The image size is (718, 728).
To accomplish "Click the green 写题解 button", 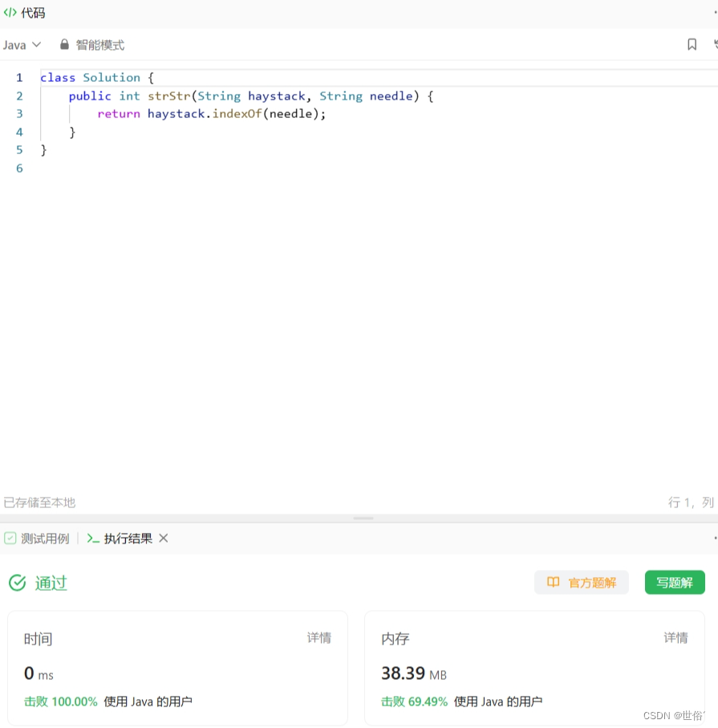I will [x=675, y=583].
